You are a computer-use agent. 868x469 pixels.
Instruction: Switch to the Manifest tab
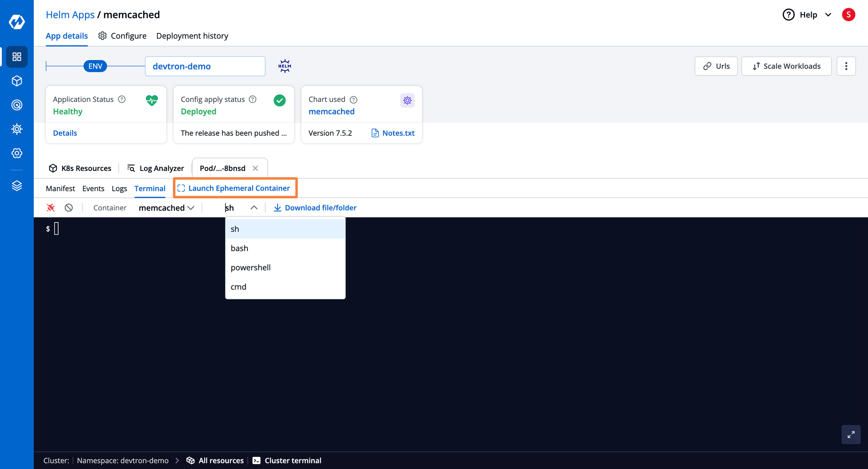61,188
